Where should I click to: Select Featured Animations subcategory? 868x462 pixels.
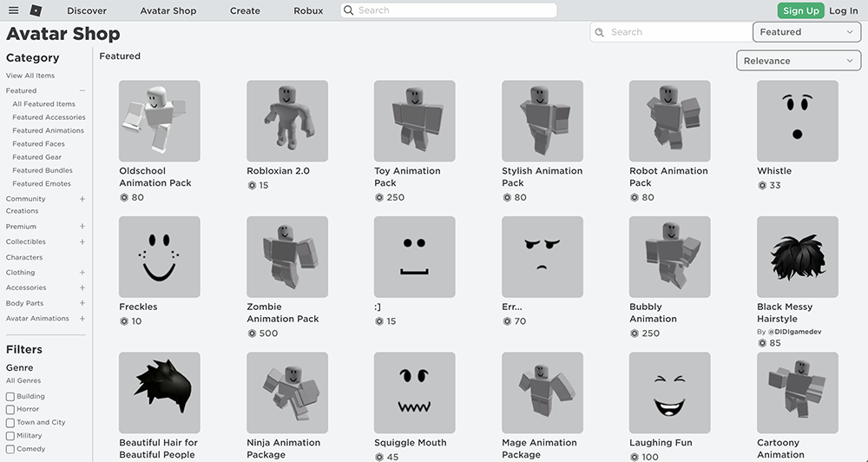tap(48, 131)
